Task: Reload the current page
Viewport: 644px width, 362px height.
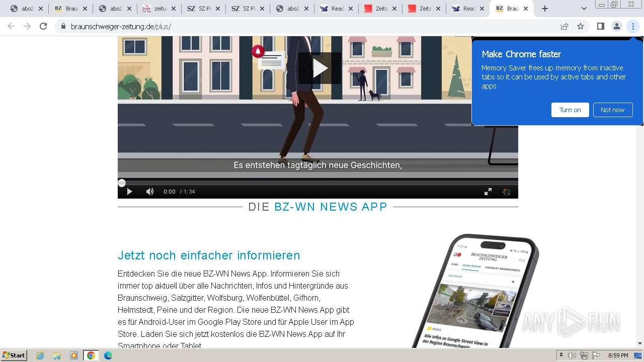Action: point(43,26)
